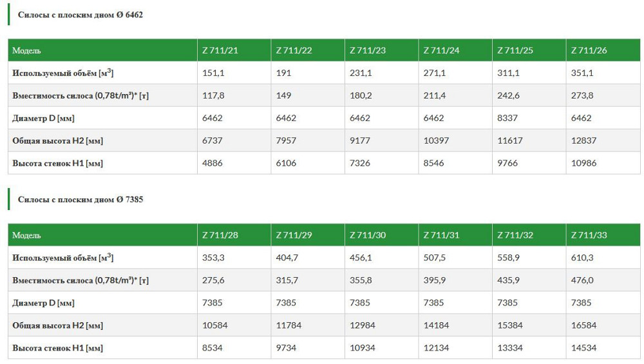Select "Диаметр D [мм]" label in Ø 7385 table
This screenshot has height=364, width=644.
43,303
